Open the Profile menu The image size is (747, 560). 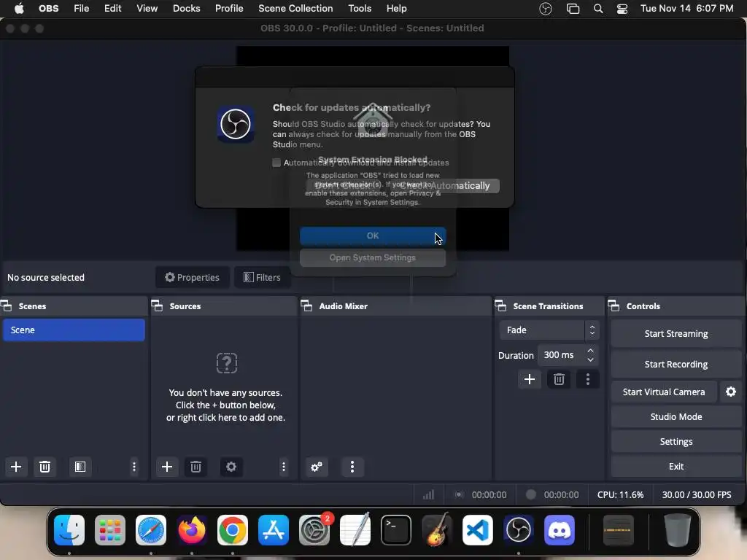point(229,9)
